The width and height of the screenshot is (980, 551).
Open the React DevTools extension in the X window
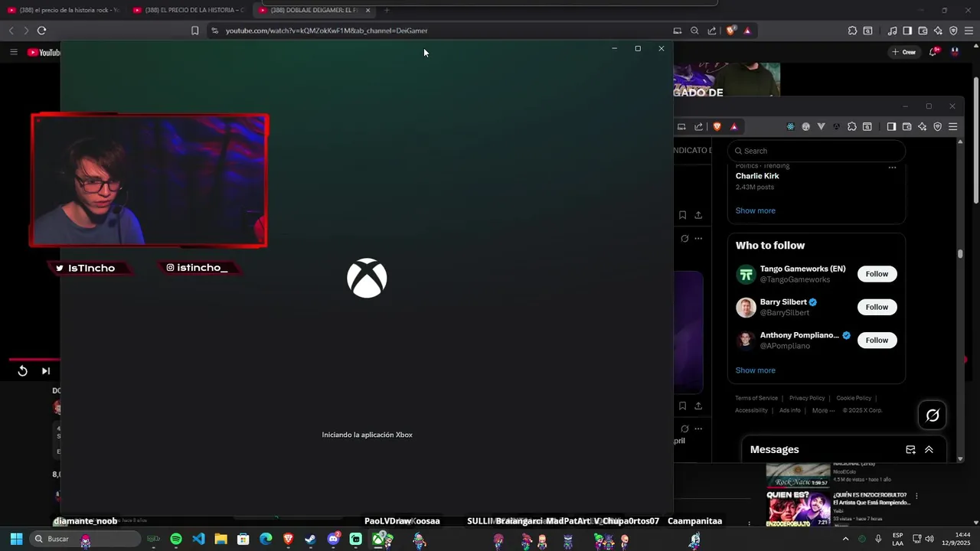click(x=790, y=126)
